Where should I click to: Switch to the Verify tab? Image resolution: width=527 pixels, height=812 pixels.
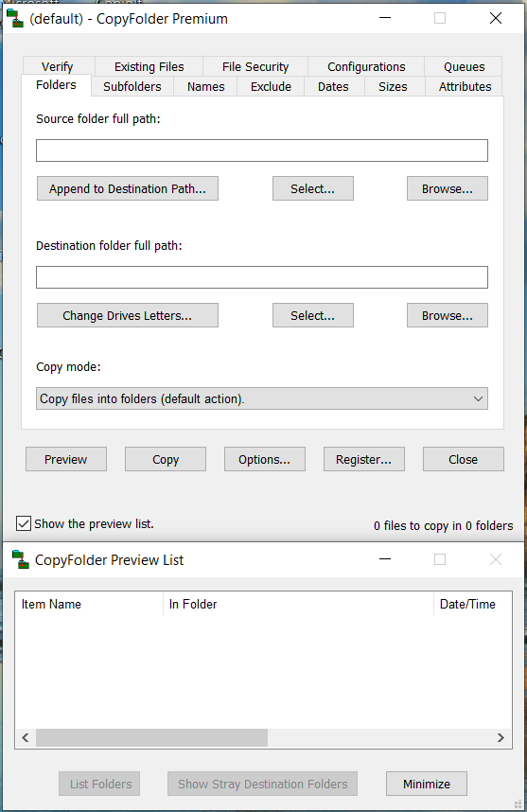(x=58, y=67)
